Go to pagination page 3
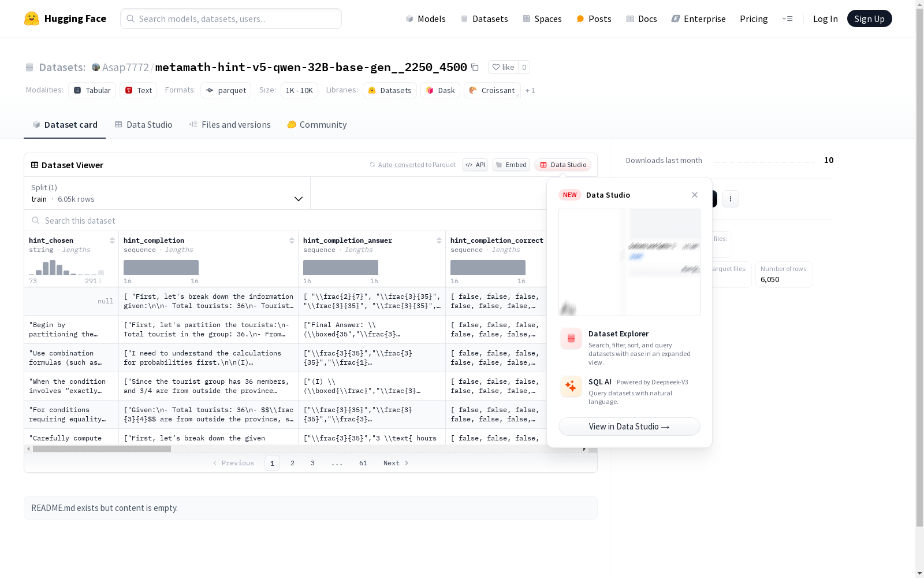This screenshot has height=578, width=924. pyautogui.click(x=313, y=463)
